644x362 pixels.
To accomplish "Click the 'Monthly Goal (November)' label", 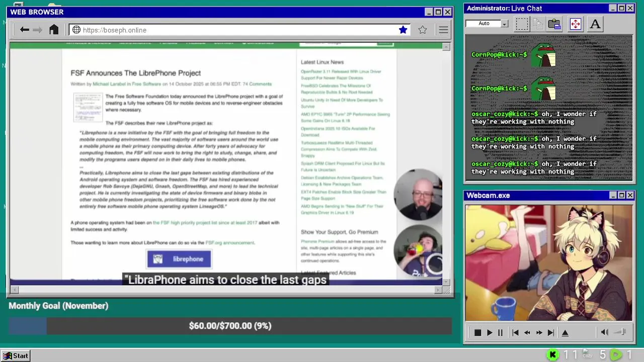I will point(58,306).
